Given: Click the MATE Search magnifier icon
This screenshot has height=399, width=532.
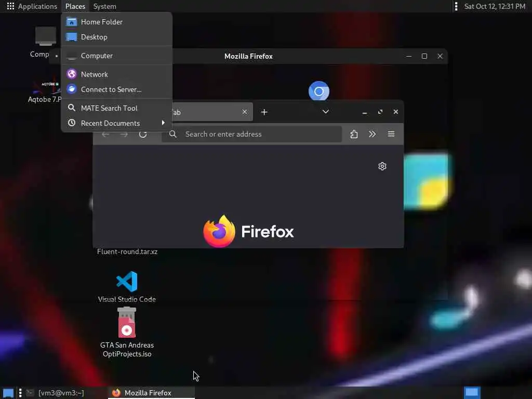Looking at the screenshot, I should [x=72, y=108].
